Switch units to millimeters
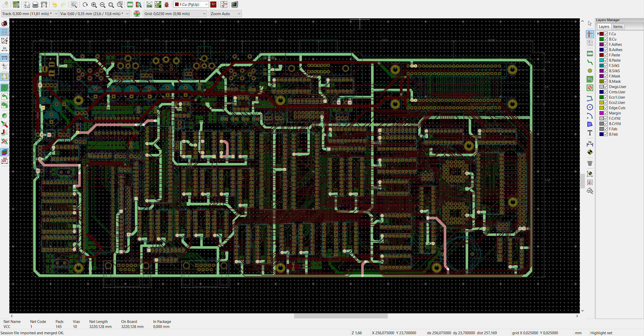 5,57
